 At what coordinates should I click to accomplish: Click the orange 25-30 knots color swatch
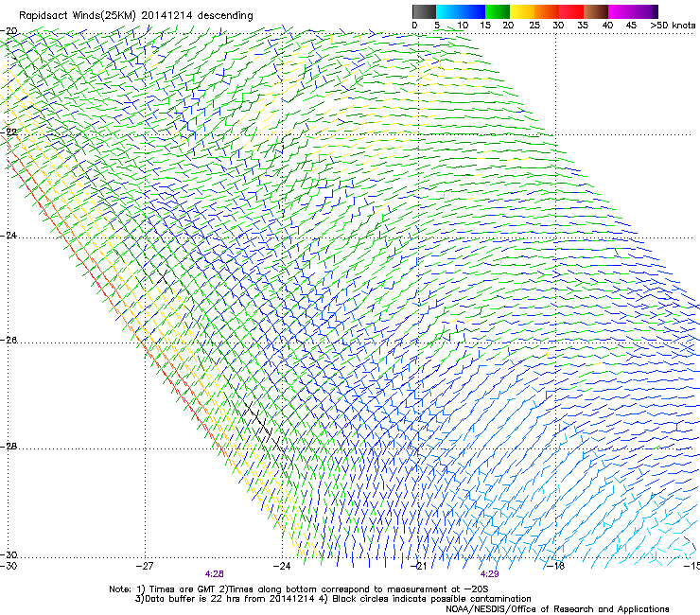(547, 11)
